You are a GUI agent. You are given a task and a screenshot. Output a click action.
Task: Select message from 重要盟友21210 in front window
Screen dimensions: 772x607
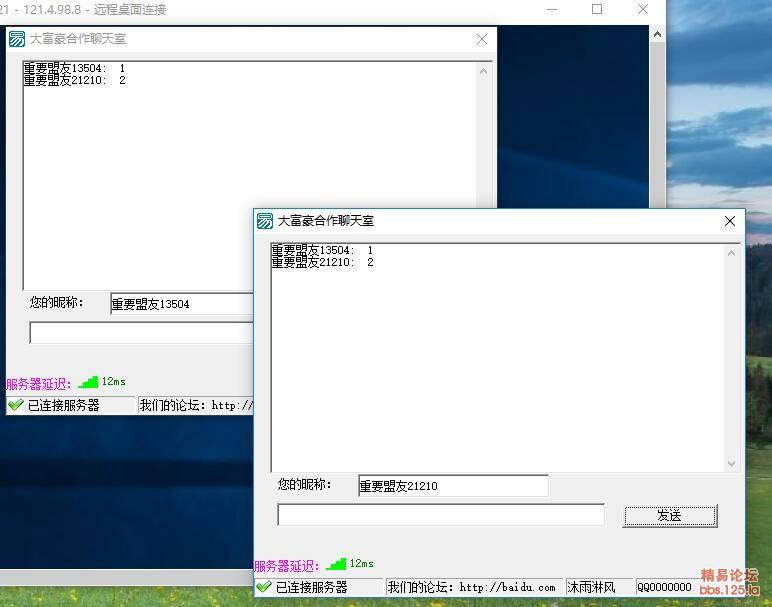coord(322,262)
